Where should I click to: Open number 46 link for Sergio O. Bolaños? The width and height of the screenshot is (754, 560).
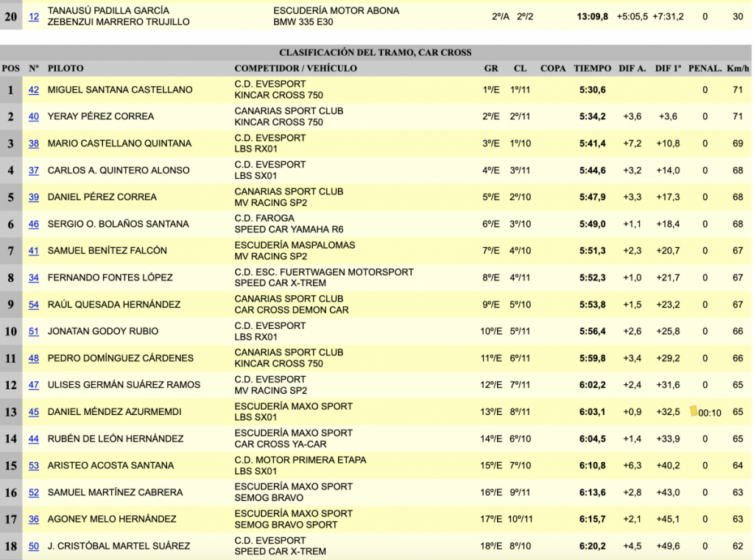[34, 224]
